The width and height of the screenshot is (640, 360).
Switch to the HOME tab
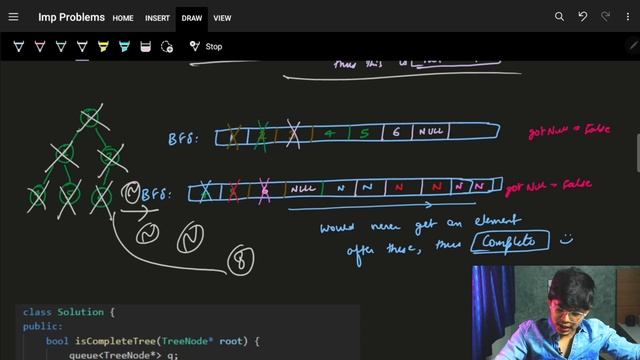123,18
